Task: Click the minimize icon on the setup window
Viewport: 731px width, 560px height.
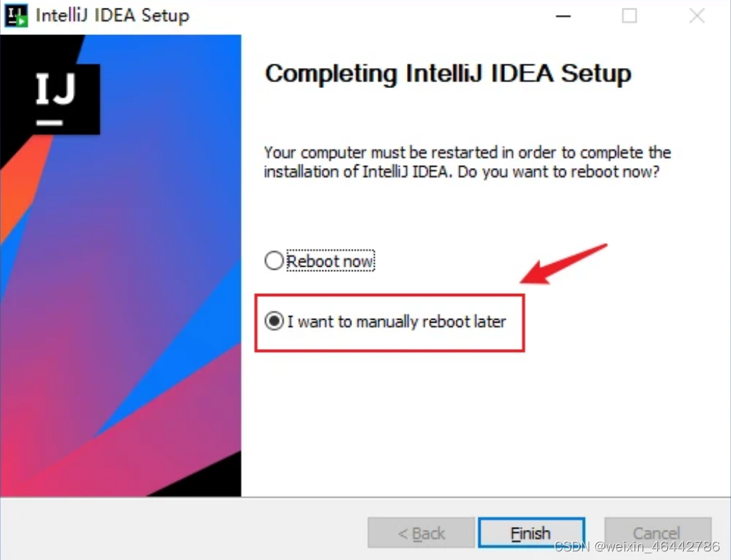Action: [562, 16]
